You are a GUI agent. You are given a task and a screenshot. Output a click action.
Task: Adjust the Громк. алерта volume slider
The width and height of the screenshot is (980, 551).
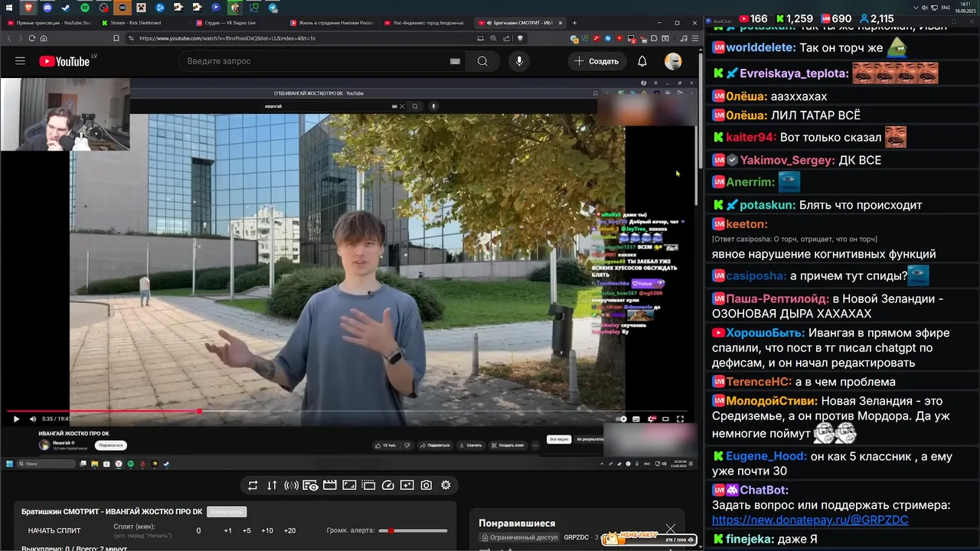coord(413,530)
